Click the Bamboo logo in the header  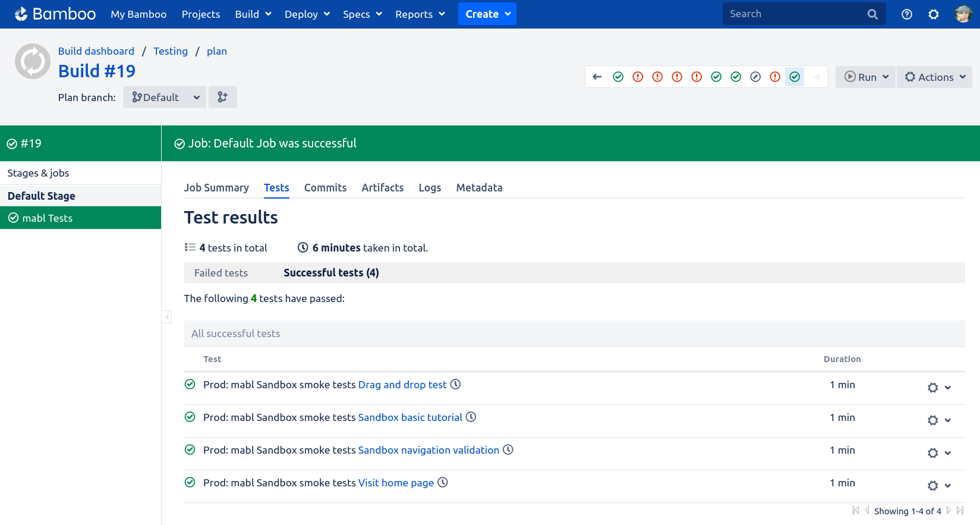(x=55, y=14)
